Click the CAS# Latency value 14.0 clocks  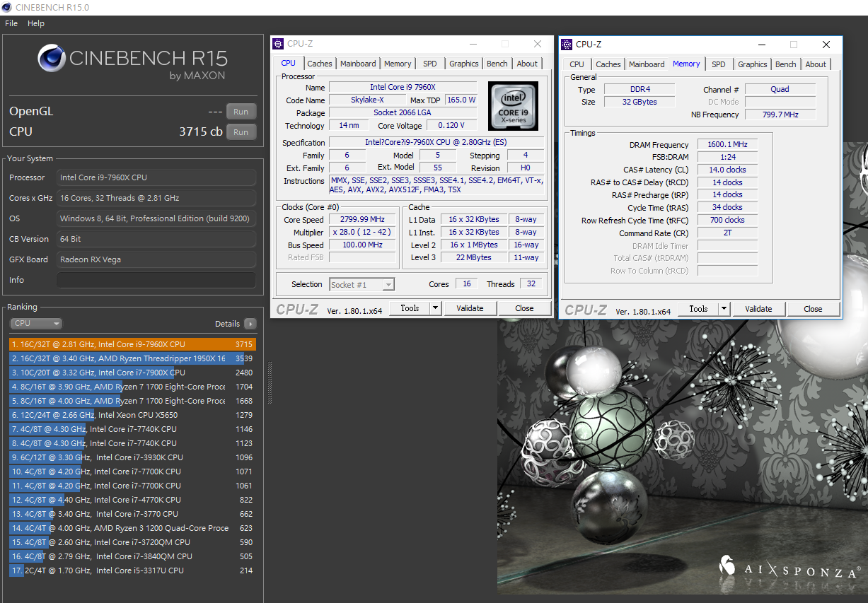pyautogui.click(x=727, y=170)
